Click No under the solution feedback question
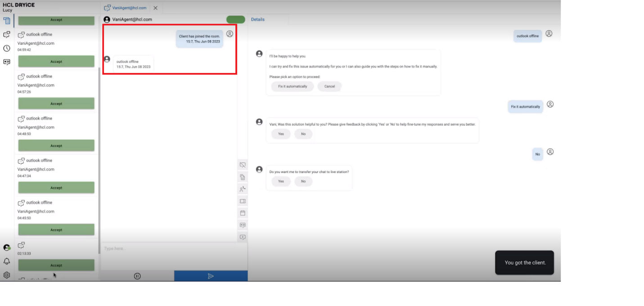 coord(303,134)
